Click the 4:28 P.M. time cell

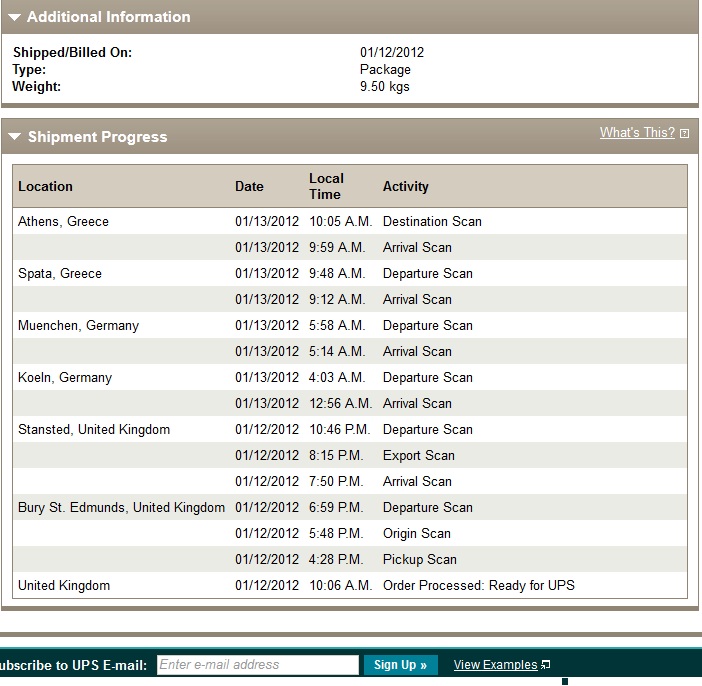[336, 559]
